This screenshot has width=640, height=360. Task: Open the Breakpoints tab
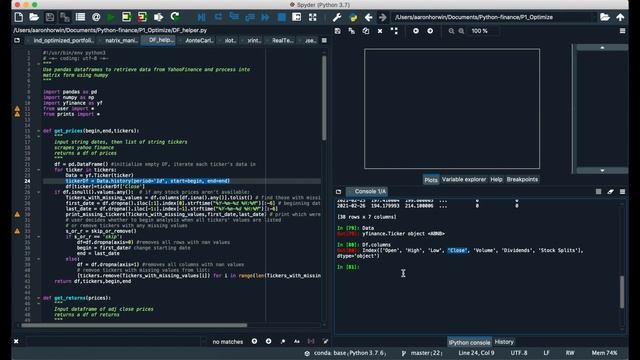pyautogui.click(x=522, y=180)
